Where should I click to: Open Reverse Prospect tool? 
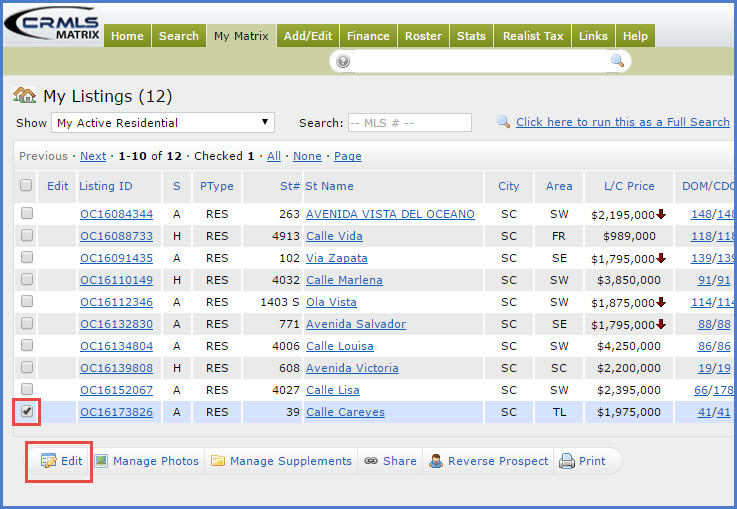pyautogui.click(x=489, y=461)
